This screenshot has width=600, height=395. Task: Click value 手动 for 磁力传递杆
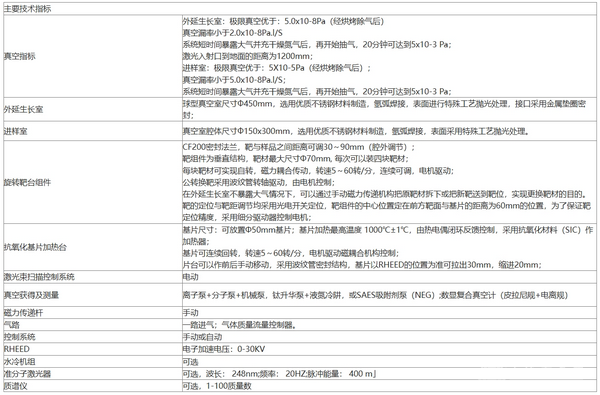tap(191, 313)
